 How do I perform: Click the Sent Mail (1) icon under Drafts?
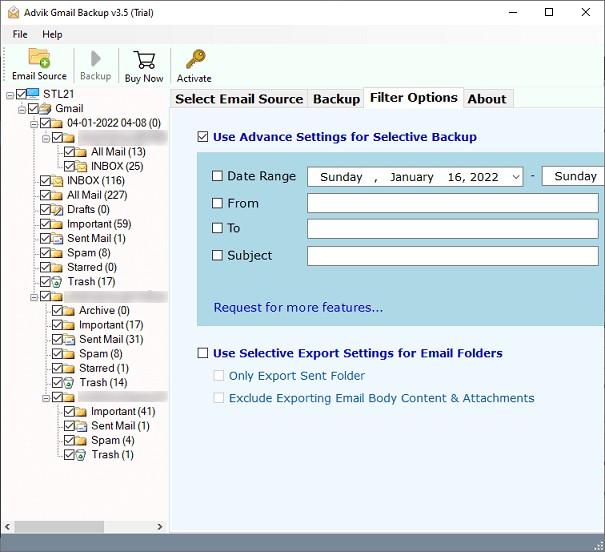(x=57, y=238)
